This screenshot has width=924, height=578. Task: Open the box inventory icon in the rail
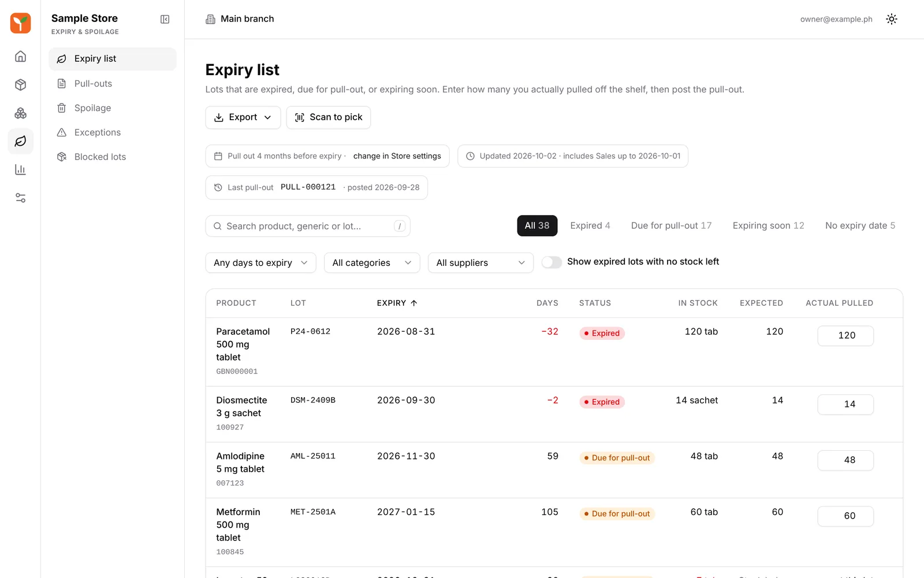click(x=20, y=84)
